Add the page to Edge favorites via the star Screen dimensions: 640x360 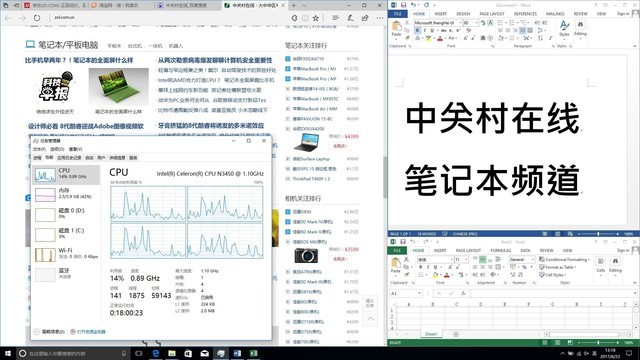tap(316, 18)
